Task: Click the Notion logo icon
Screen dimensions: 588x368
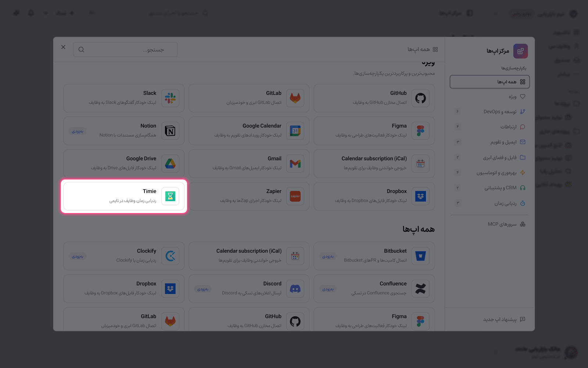Action: tap(170, 131)
